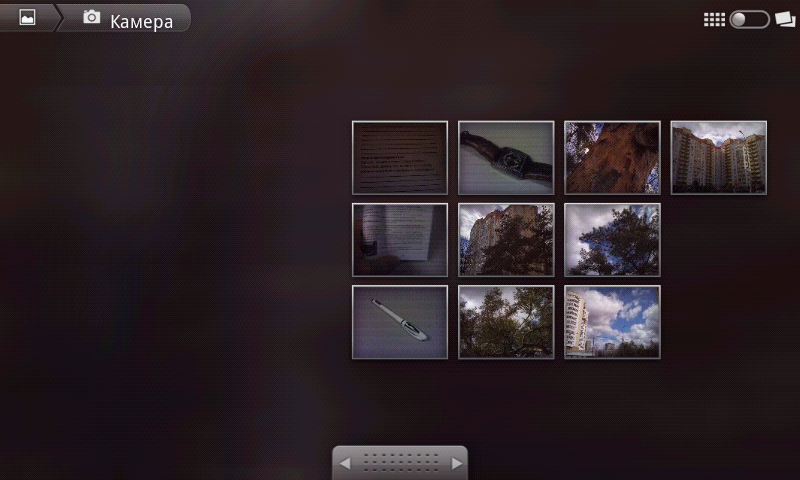Open the curved apartment buildings photo

click(718, 158)
